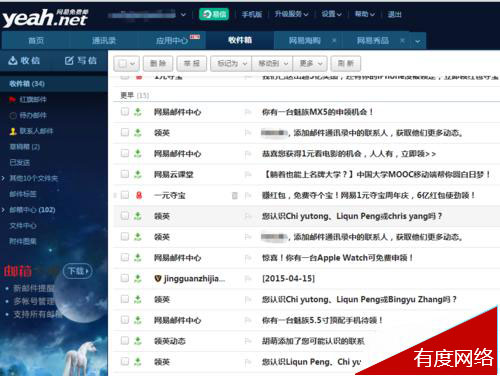This screenshot has width=500, height=376.
Task: Expand 邮箱中心 (102) in sidebar
Action: pos(3,210)
